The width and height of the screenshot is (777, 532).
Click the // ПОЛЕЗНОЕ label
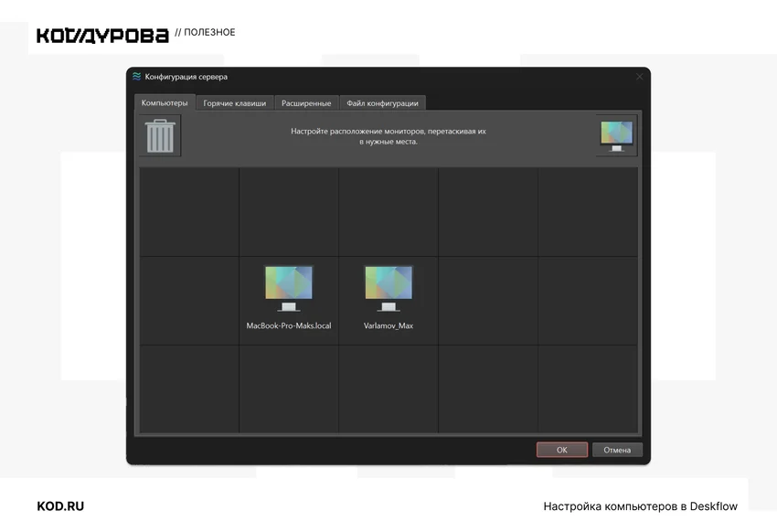point(205,32)
